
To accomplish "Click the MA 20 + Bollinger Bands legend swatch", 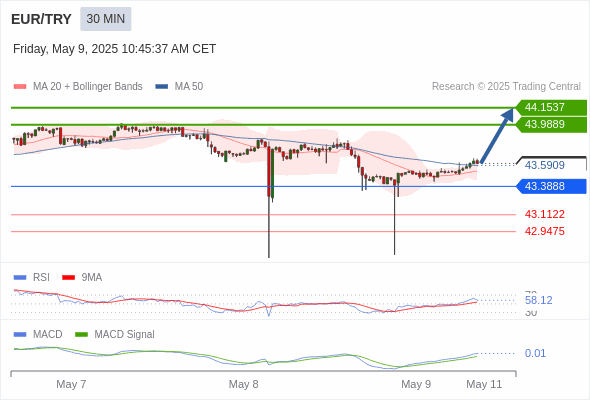I will tap(20, 87).
